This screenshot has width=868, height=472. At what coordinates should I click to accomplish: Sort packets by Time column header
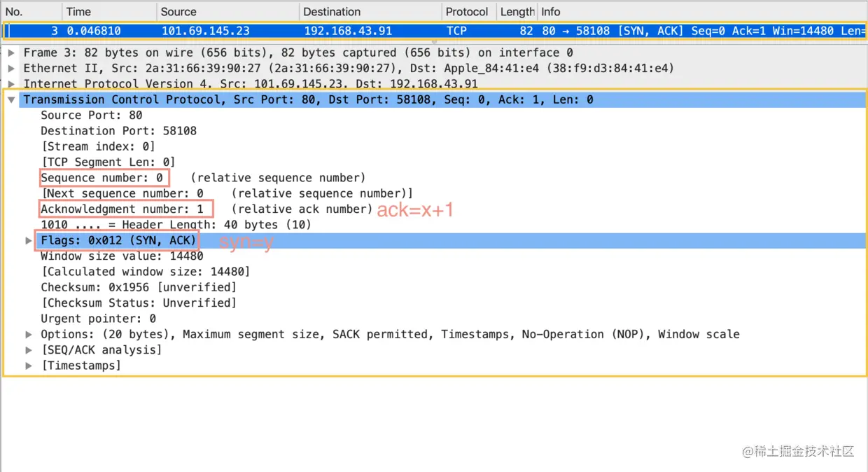pos(109,12)
